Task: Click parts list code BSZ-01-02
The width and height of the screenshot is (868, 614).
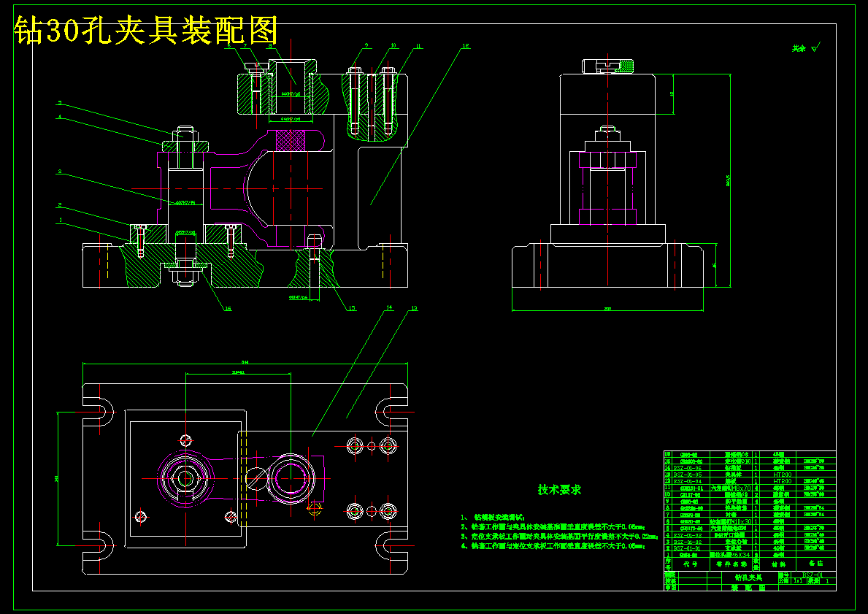Action: 688,542
